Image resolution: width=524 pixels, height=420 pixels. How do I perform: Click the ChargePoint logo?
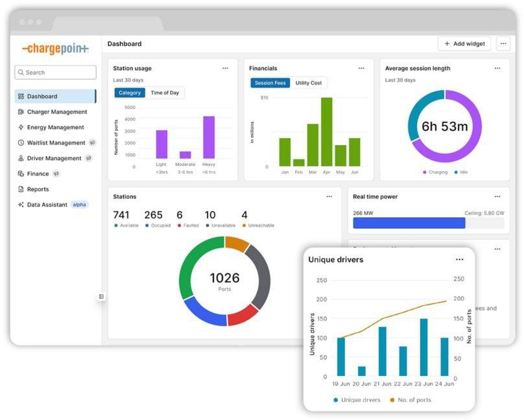tap(56, 49)
